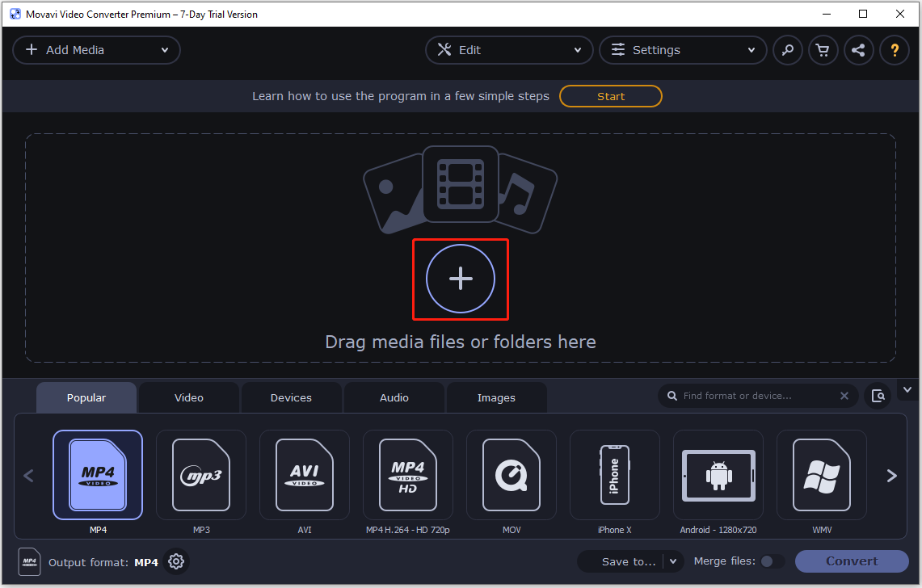Click the MP4 file icon near Output format

pyautogui.click(x=29, y=561)
